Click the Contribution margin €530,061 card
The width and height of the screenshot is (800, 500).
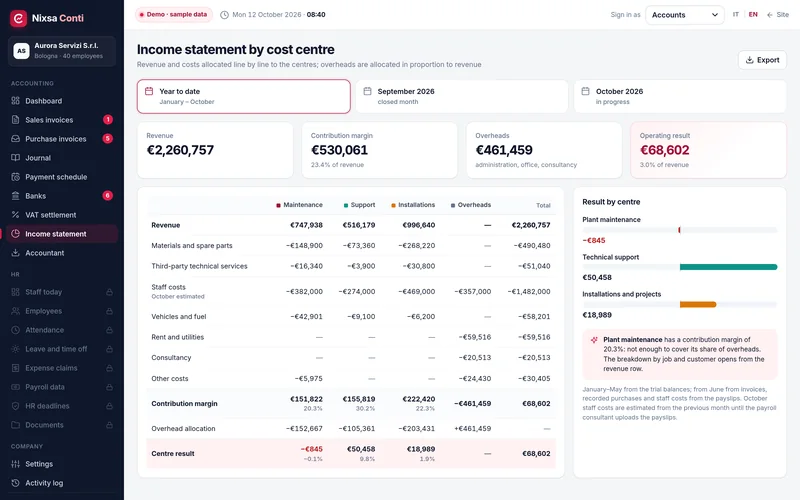[380, 150]
